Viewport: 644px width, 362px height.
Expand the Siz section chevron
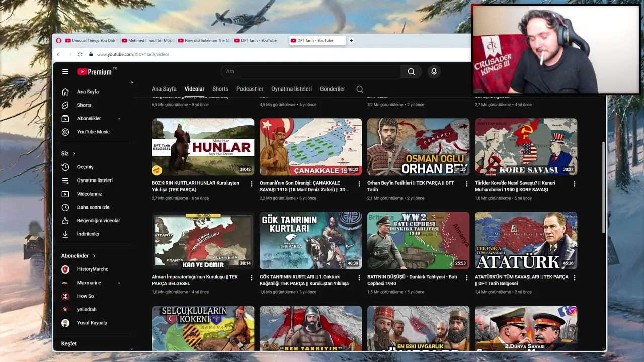pyautogui.click(x=74, y=154)
